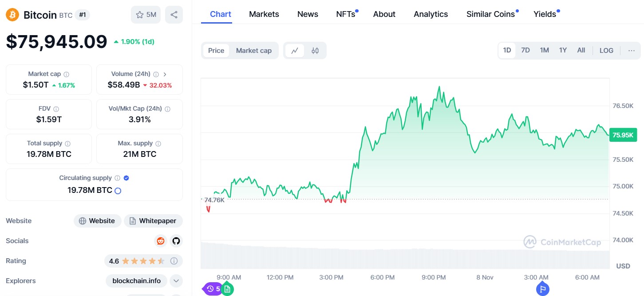Click the 75.95K current price label
The image size is (644, 296).
pos(623,135)
